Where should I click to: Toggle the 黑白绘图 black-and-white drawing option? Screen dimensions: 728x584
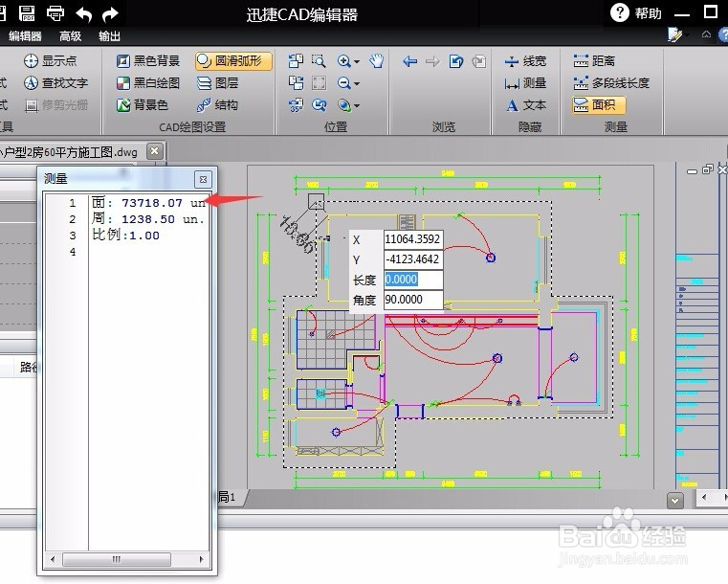(147, 83)
